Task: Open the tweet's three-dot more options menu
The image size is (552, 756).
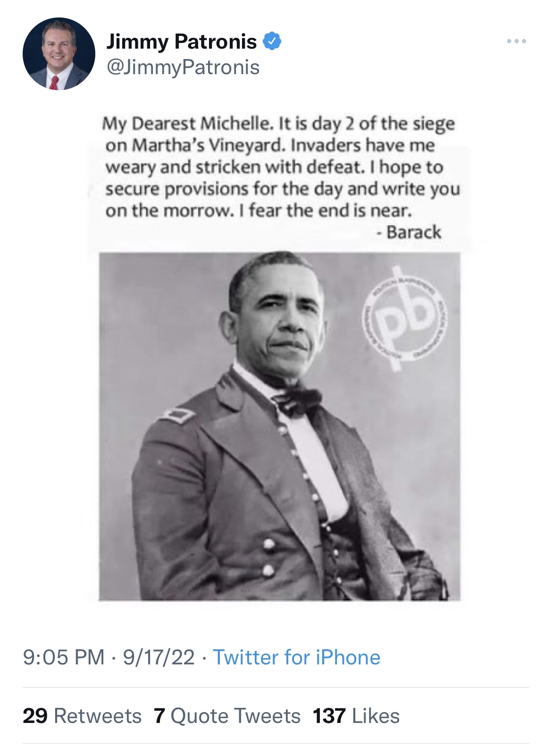Action: 517,42
